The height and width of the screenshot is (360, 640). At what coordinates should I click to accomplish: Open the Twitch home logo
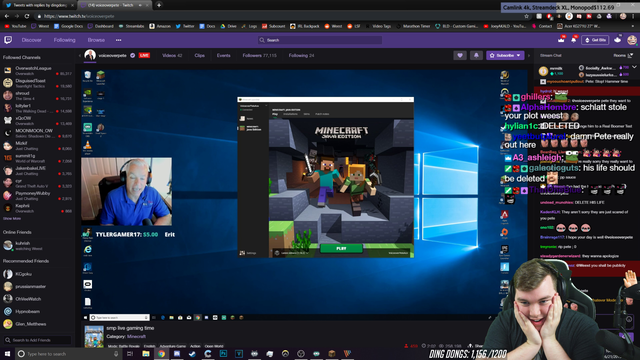tap(8, 40)
